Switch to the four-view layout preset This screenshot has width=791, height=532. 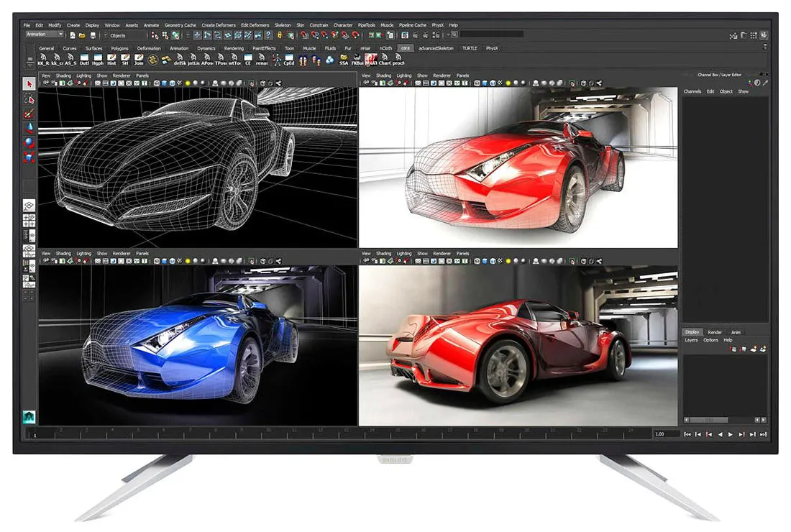29,221
